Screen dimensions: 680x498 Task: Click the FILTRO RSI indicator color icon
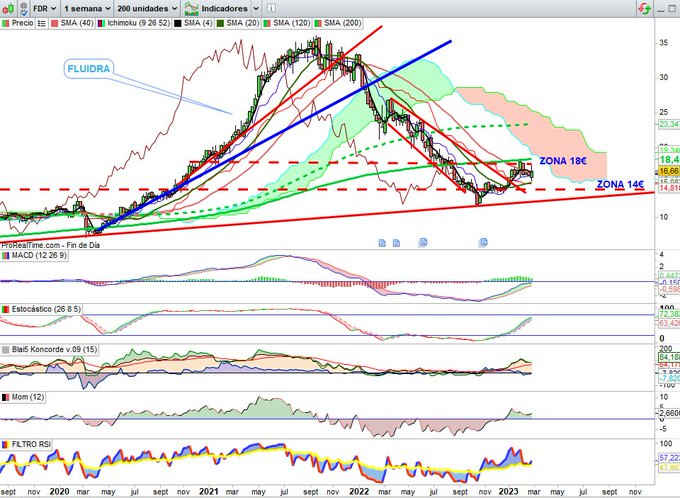pyautogui.click(x=6, y=445)
